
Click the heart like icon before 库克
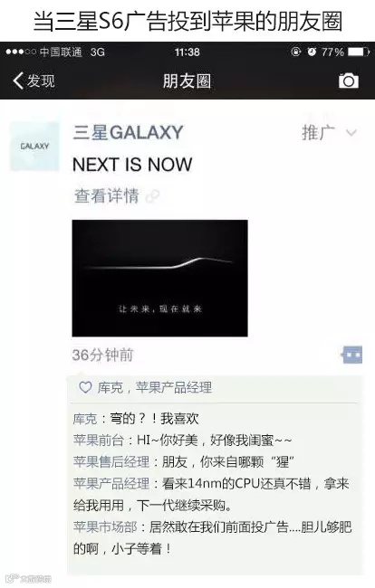coord(85,387)
